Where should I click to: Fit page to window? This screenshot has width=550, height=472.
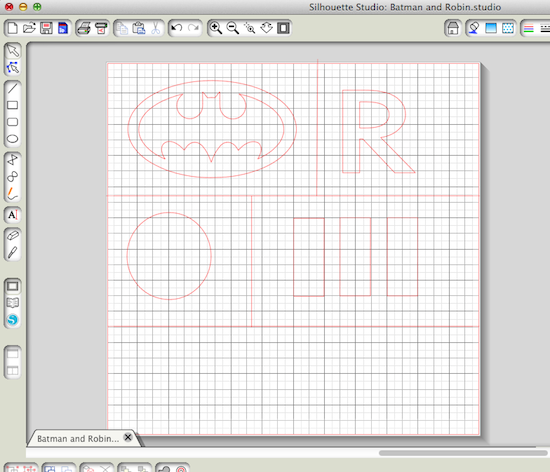click(x=283, y=28)
